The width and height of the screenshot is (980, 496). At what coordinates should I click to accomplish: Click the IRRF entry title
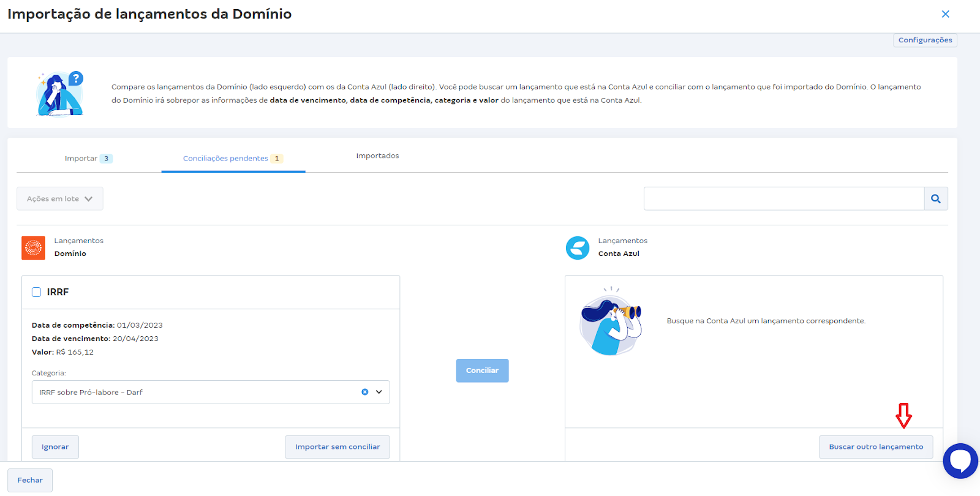pyautogui.click(x=58, y=292)
